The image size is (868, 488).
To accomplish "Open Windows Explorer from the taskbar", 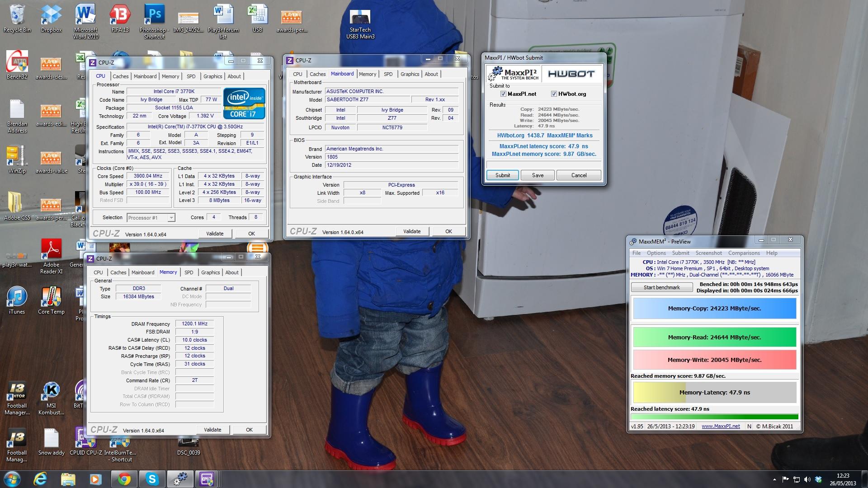I will point(68,479).
